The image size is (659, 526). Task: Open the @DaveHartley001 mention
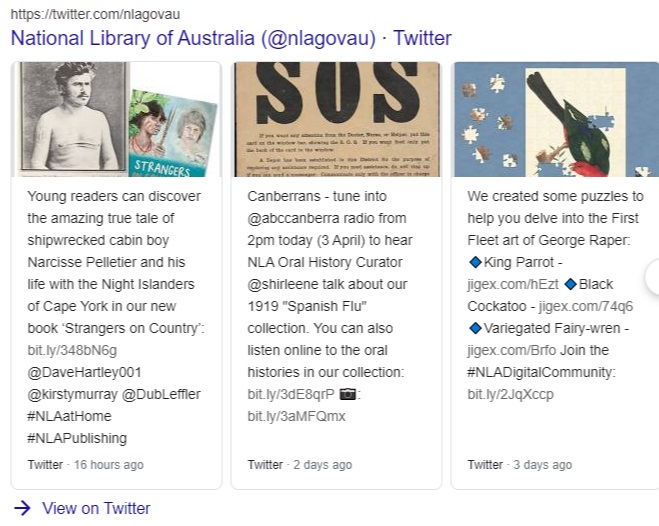coord(85,372)
